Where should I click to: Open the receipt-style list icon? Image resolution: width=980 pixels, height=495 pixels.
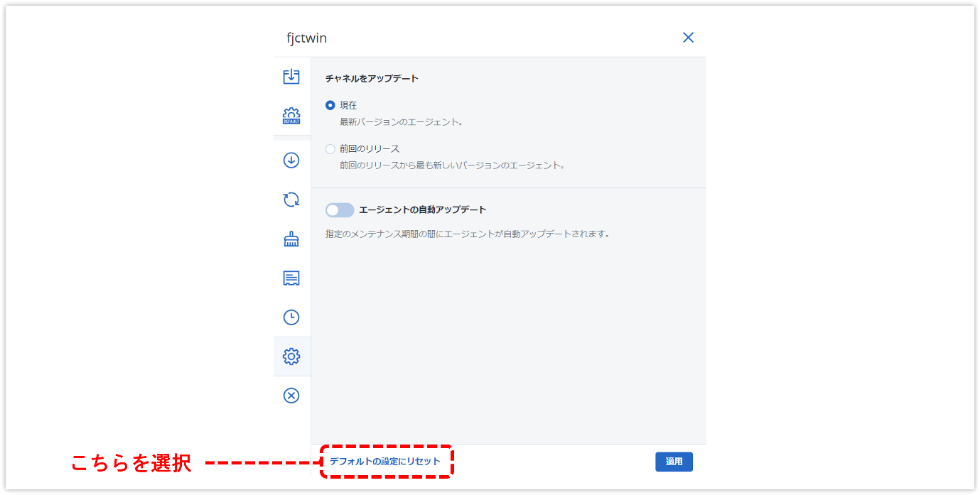tap(291, 278)
